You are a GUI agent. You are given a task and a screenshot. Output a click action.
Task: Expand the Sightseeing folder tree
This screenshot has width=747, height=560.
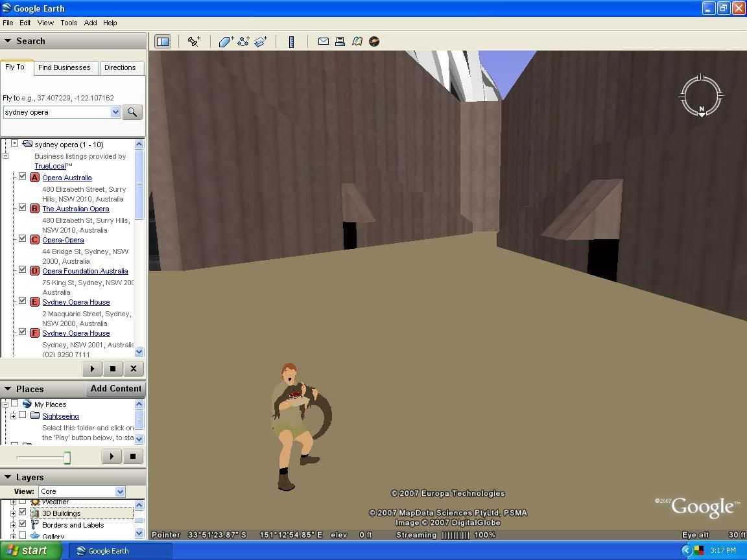click(14, 416)
